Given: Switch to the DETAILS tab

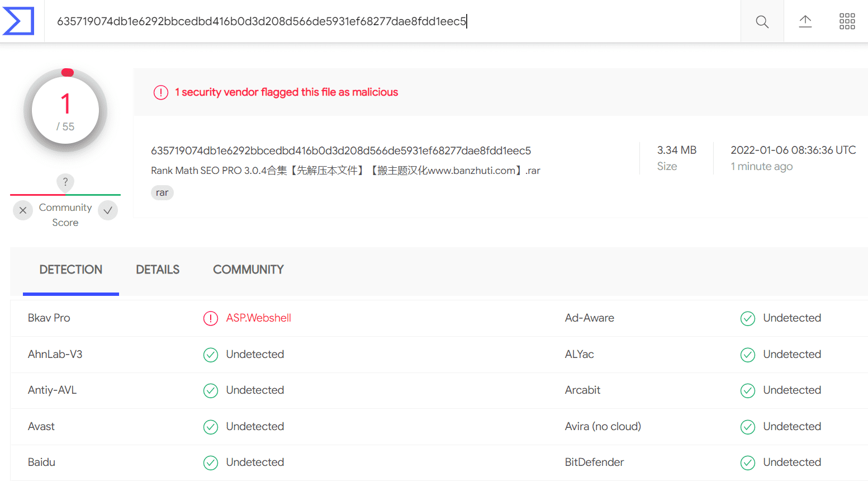Looking at the screenshot, I should 158,270.
